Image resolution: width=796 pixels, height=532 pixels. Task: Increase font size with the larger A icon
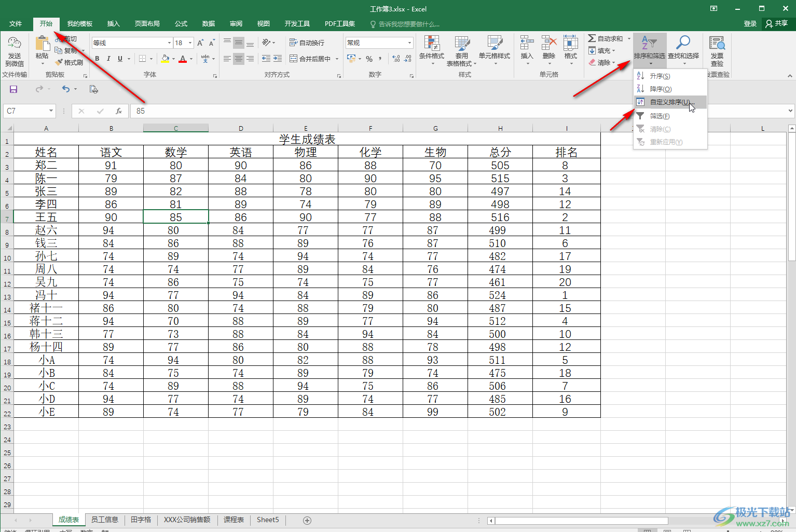pyautogui.click(x=200, y=43)
